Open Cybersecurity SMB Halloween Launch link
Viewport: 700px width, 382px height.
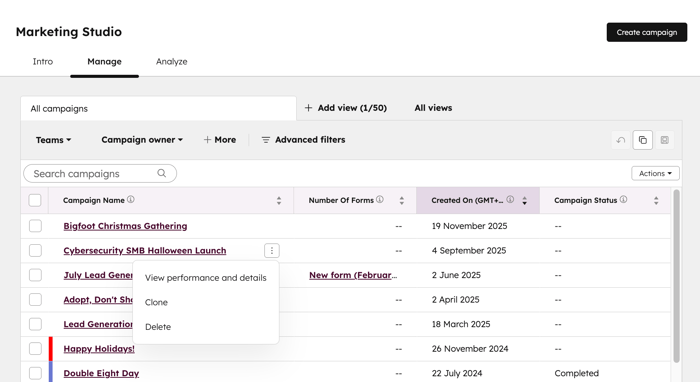pos(145,250)
